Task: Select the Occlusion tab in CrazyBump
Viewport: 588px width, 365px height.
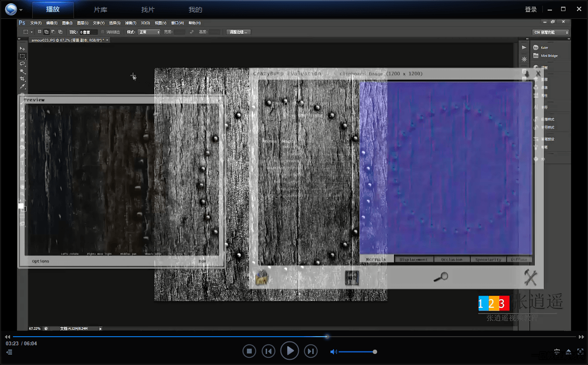Action: coord(452,259)
